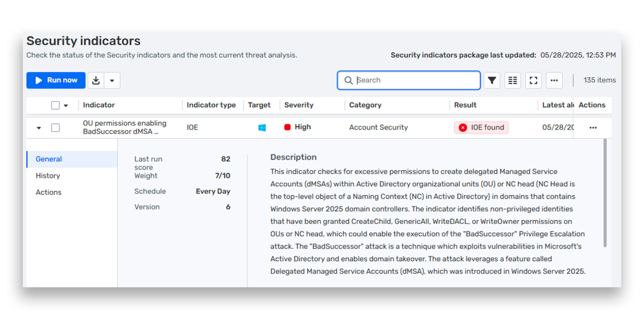Open the Actions tab in detail panel

[48, 192]
